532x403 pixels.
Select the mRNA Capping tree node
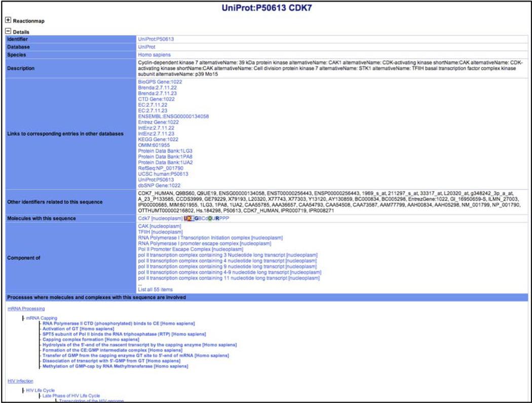click(42, 318)
